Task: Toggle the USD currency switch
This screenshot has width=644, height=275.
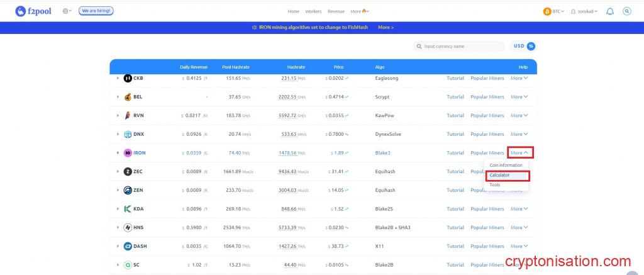Action: 531,46
